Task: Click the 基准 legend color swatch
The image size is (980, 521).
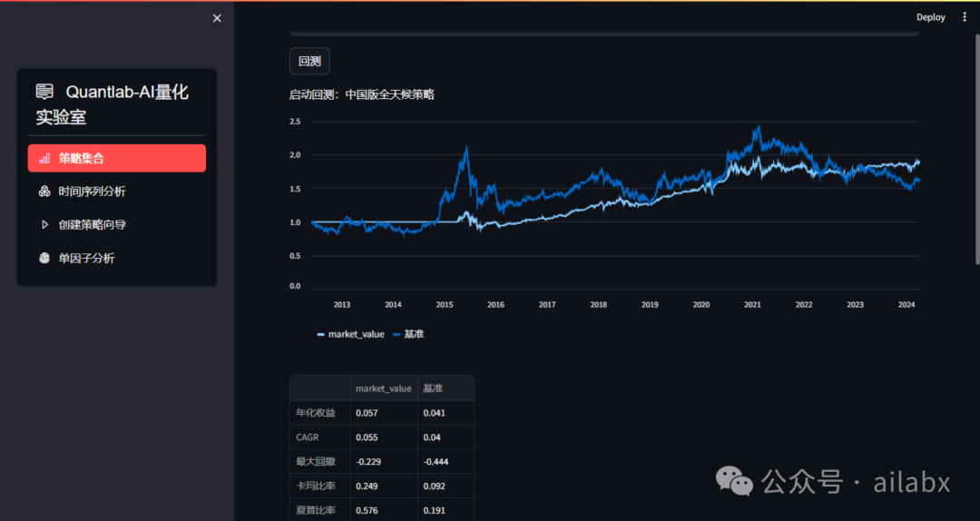Action: click(x=397, y=335)
